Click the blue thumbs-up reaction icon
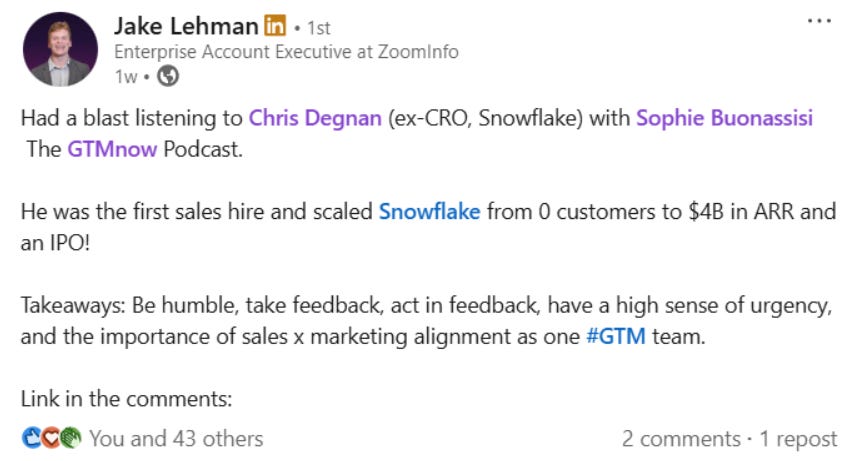This screenshot has width=860, height=461. pos(31,438)
